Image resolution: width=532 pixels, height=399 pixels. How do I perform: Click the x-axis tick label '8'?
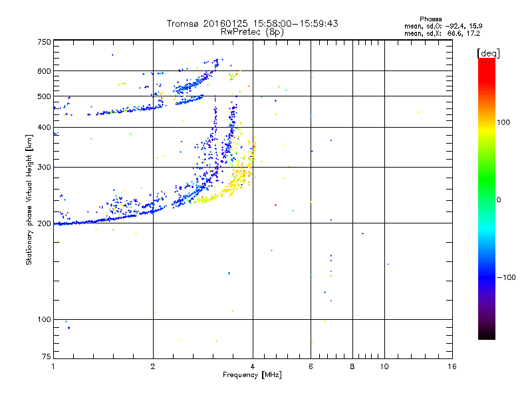coord(352,366)
